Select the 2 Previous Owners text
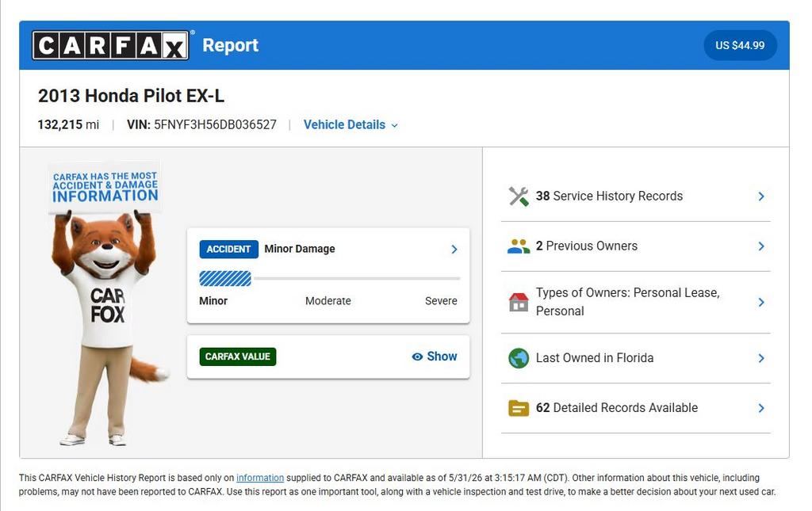The width and height of the screenshot is (812, 511). pyautogui.click(x=586, y=246)
